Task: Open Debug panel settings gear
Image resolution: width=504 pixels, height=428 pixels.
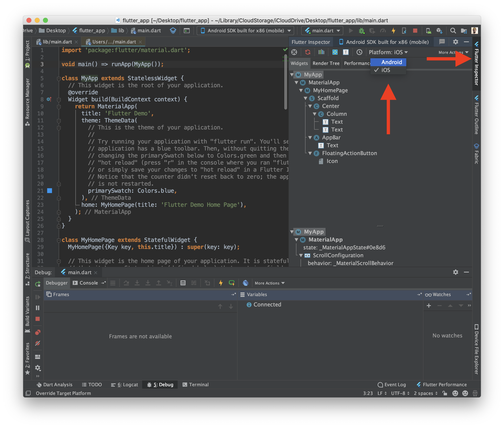Action: click(455, 272)
